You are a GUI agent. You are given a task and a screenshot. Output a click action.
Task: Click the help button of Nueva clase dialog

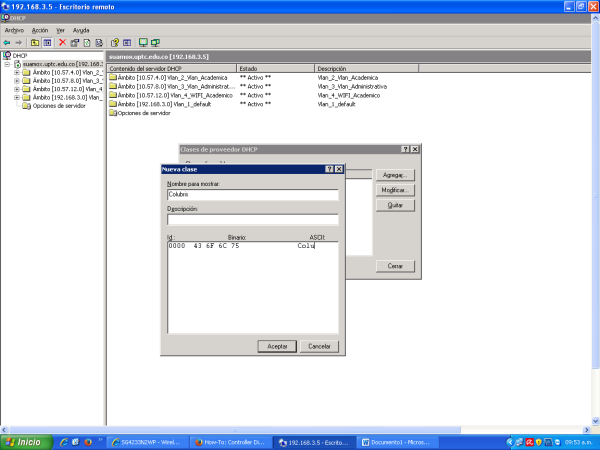(x=329, y=169)
